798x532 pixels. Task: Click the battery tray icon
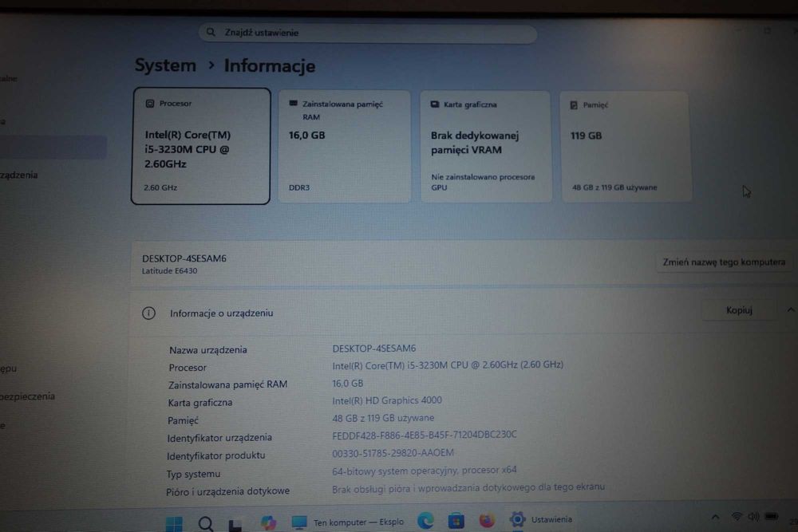(x=771, y=517)
